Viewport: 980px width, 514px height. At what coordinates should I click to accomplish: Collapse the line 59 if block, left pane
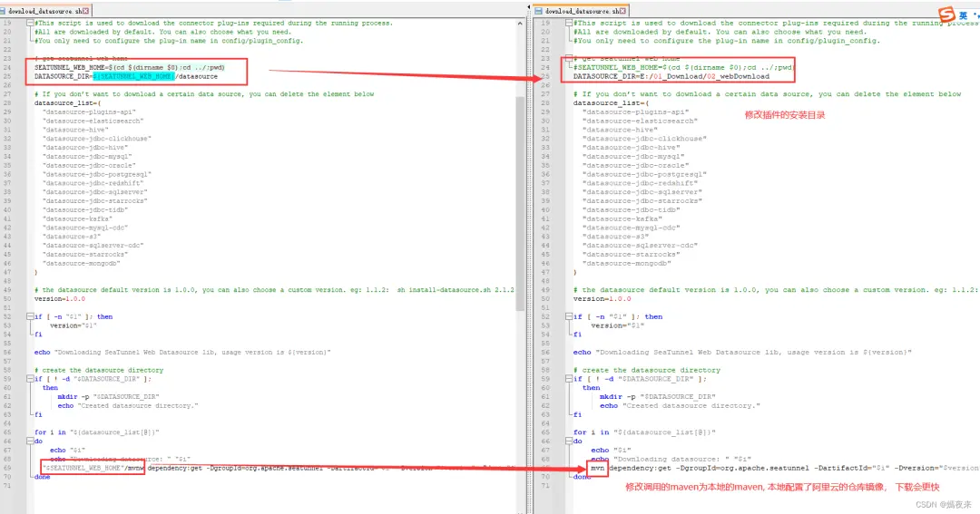(29, 379)
